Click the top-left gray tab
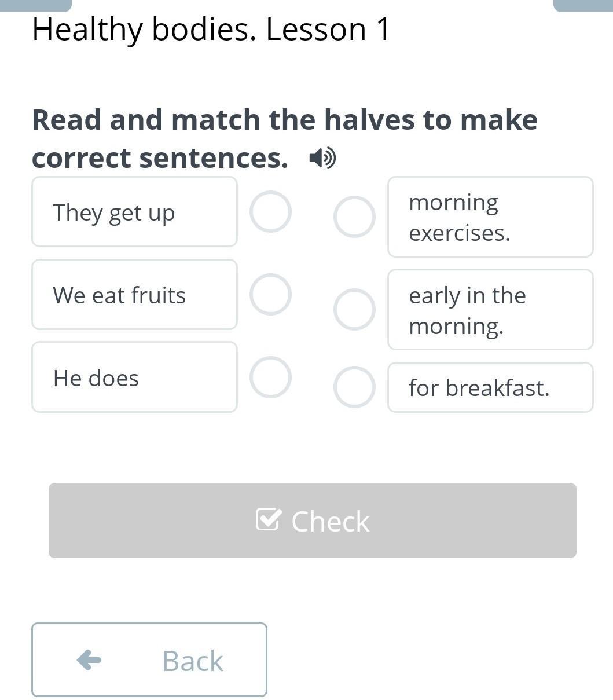The image size is (613, 700). pos(36,5)
